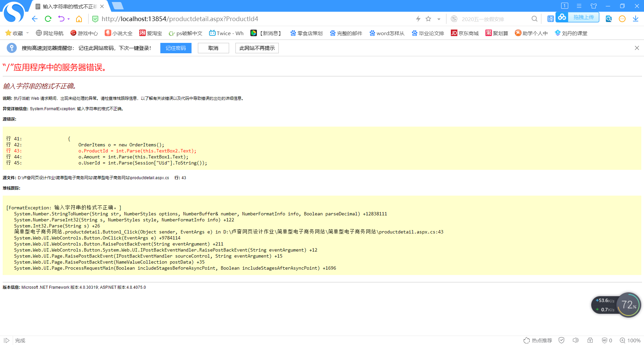
Task: Go to the browser home page
Action: [79, 19]
